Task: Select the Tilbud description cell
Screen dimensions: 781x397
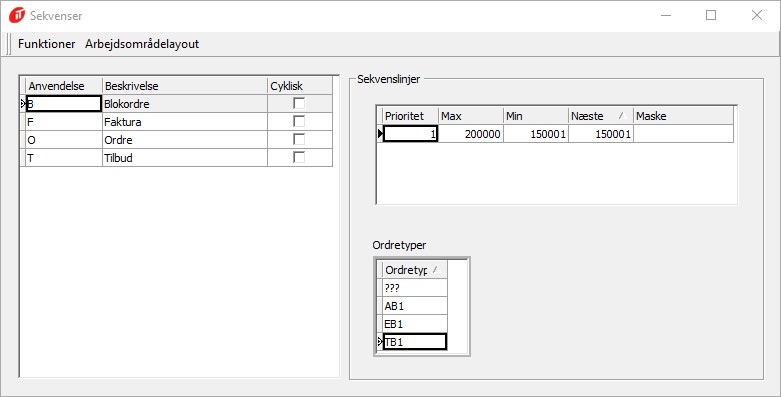Action: pyautogui.click(x=185, y=157)
